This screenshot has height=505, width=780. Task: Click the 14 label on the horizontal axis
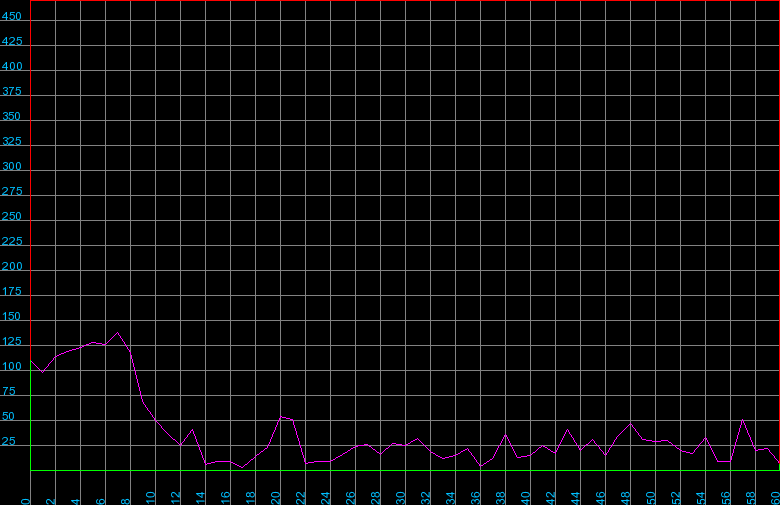click(x=200, y=498)
